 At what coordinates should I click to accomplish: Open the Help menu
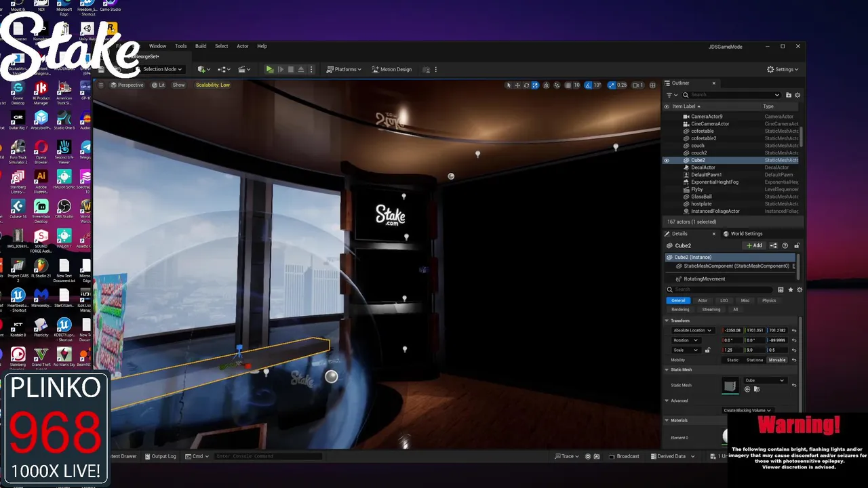(x=262, y=46)
